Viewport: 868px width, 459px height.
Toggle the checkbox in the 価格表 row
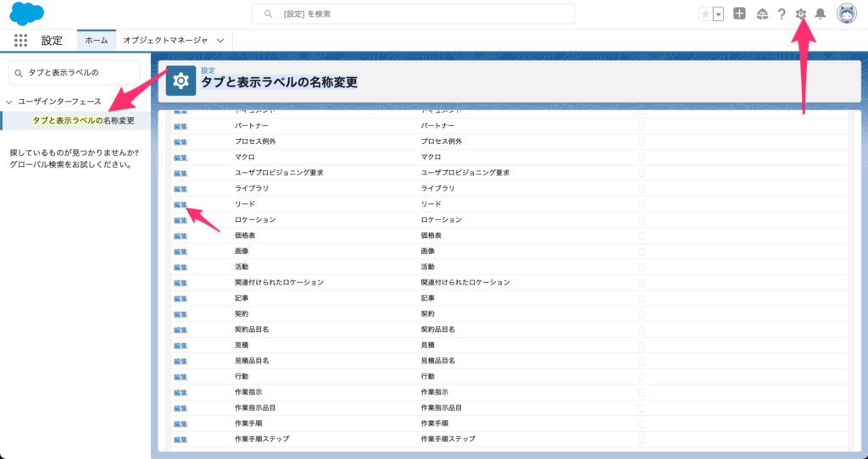pos(641,235)
